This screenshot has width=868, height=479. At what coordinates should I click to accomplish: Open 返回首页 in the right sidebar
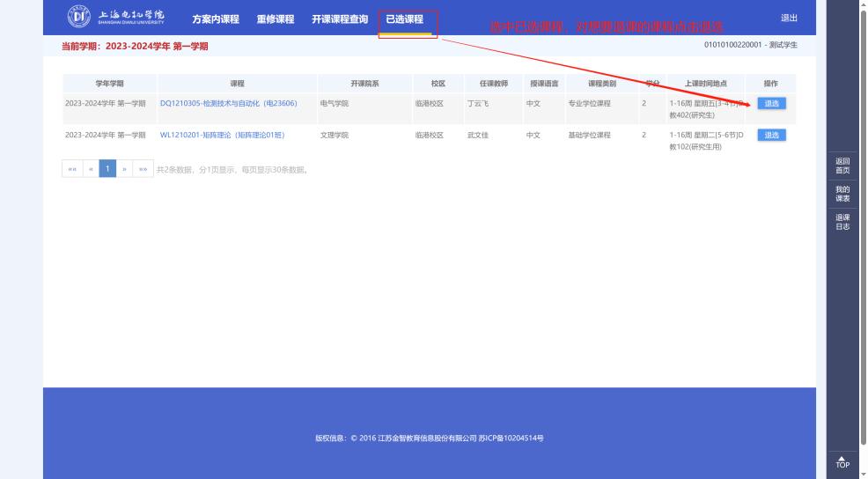(x=842, y=166)
